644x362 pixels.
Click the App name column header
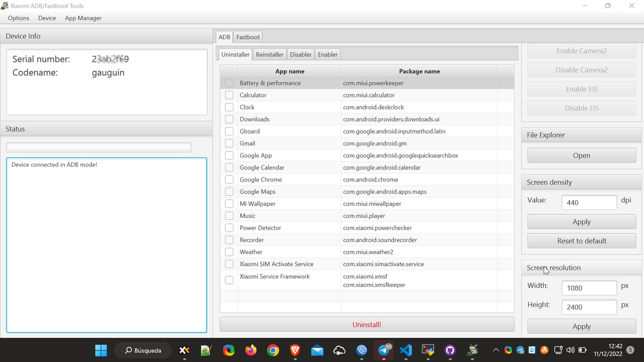click(290, 71)
